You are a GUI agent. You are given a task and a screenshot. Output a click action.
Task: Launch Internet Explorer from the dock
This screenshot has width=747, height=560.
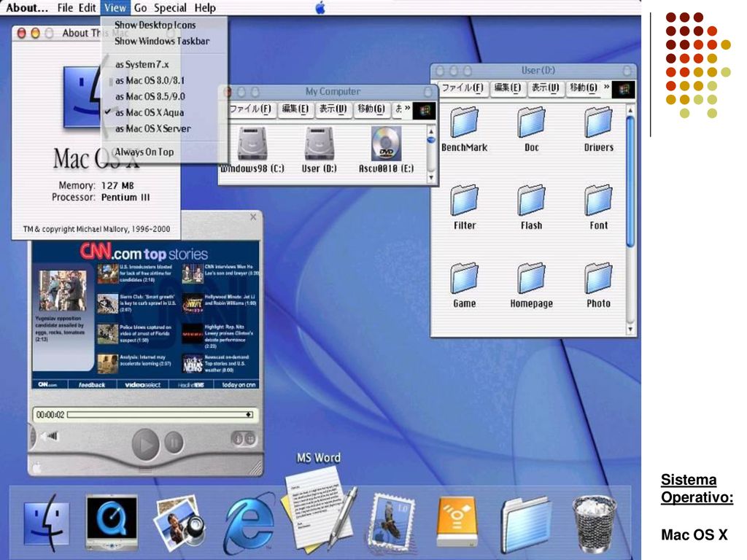[249, 524]
